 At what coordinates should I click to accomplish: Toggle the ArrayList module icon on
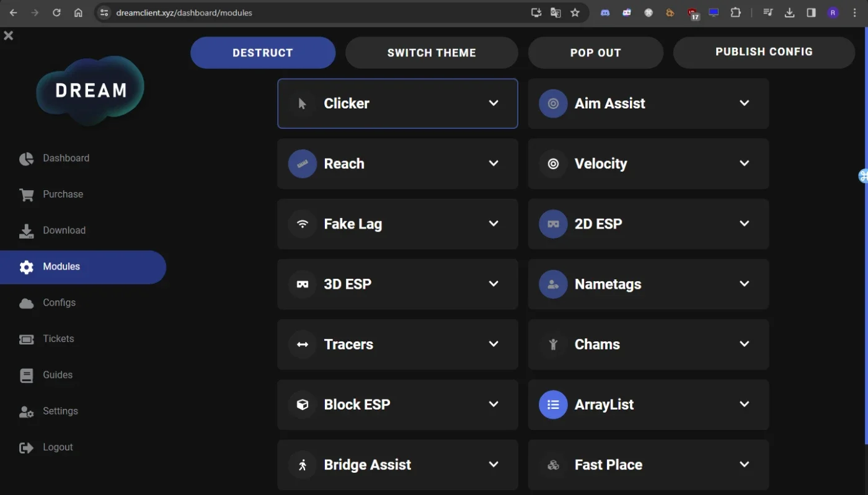click(x=553, y=405)
